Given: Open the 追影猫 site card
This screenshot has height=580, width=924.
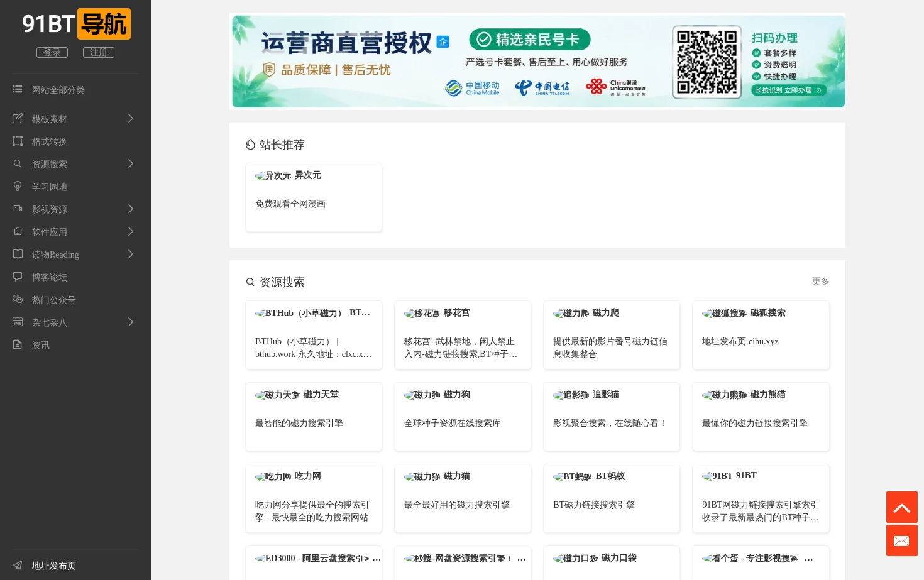Looking at the screenshot, I should 612,417.
